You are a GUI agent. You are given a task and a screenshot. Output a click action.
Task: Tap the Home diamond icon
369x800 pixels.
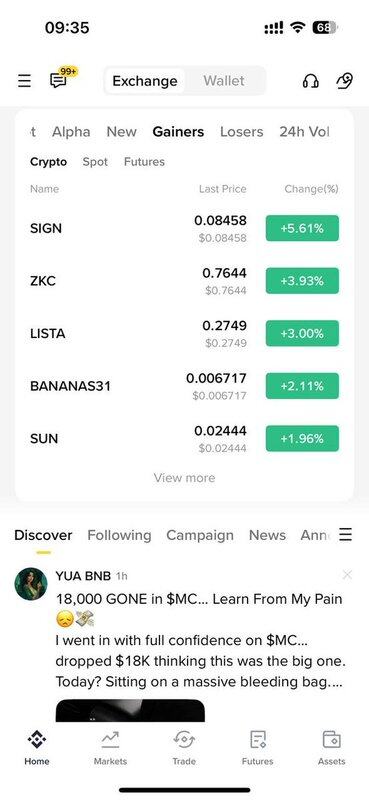coord(37,739)
